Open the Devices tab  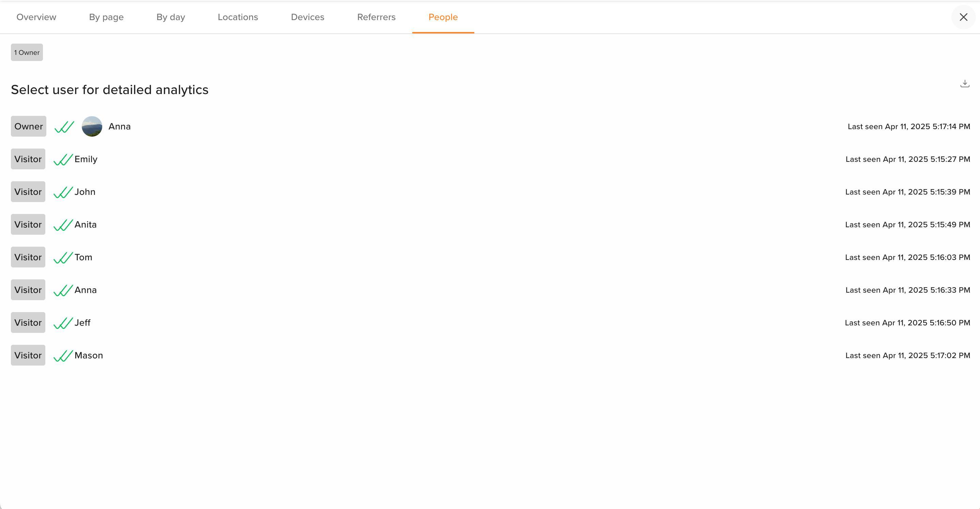pyautogui.click(x=307, y=17)
